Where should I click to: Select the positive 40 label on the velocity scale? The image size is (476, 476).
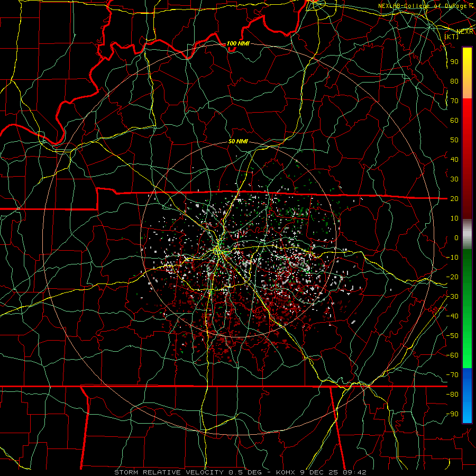point(454,159)
